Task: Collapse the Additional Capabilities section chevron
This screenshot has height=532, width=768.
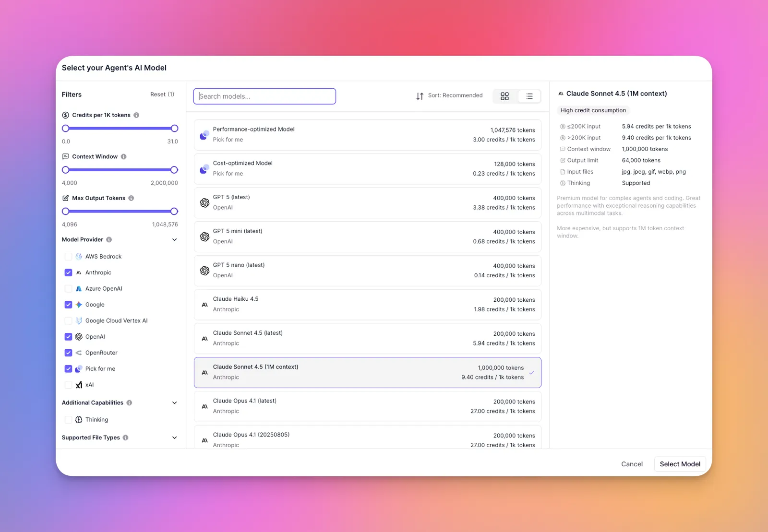Action: [x=174, y=403]
